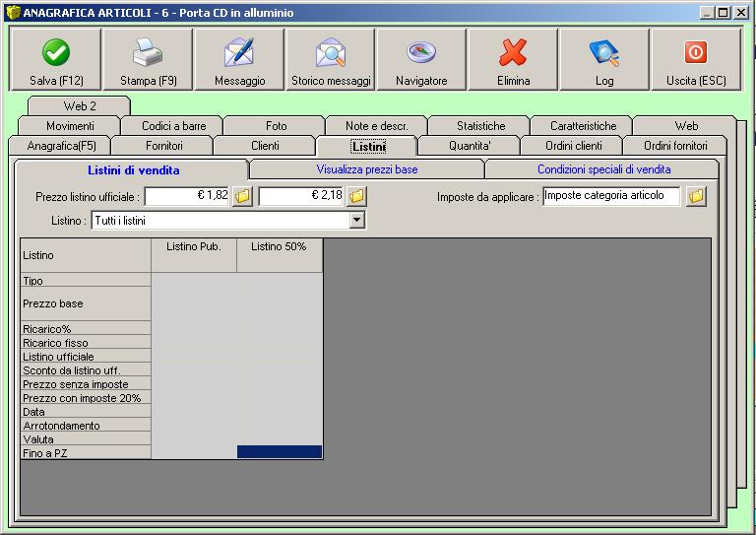756x535 pixels.
Task: Click the Elimina red X button
Action: [513, 59]
